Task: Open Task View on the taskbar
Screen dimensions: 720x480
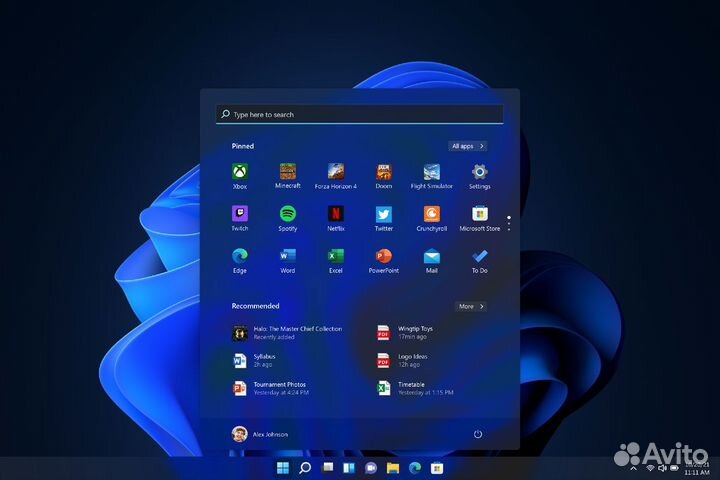Action: point(327,468)
